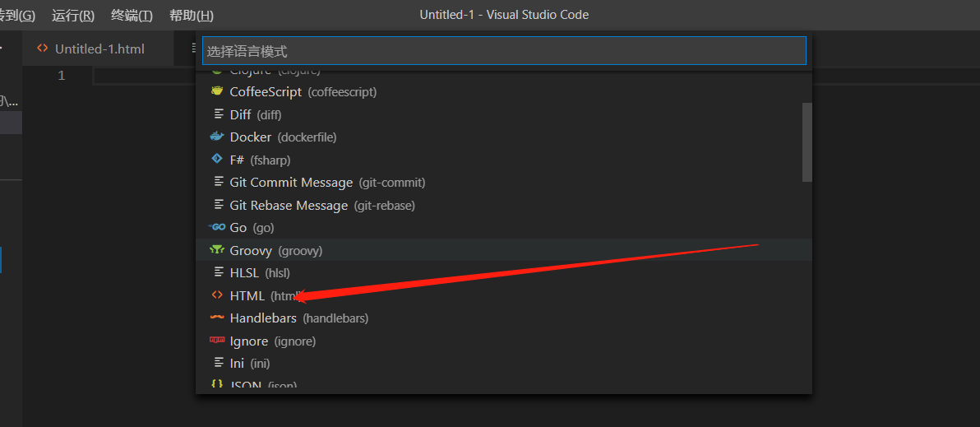
Task: Click the HTML file icon on tab
Action: pyautogui.click(x=43, y=49)
